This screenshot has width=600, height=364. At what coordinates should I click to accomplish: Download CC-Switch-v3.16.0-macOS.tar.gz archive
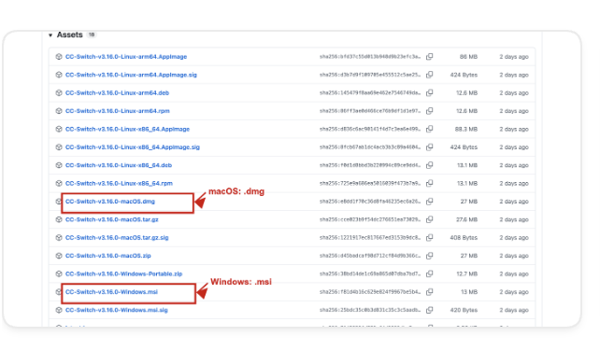[112, 219]
